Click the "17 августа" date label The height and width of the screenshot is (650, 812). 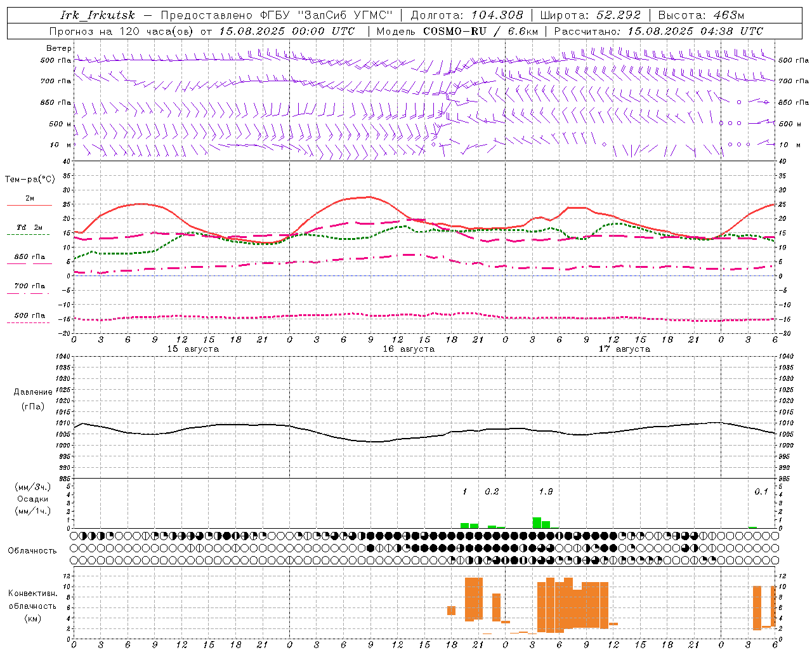624,349
